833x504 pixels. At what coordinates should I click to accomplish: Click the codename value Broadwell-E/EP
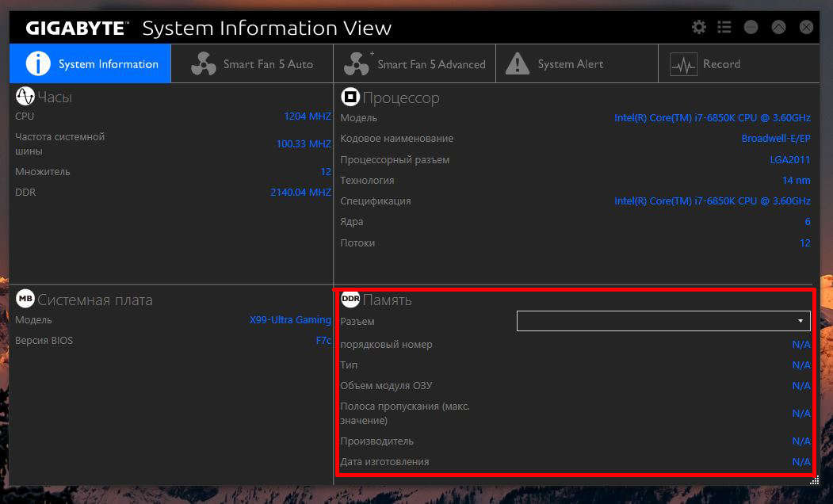coord(776,138)
